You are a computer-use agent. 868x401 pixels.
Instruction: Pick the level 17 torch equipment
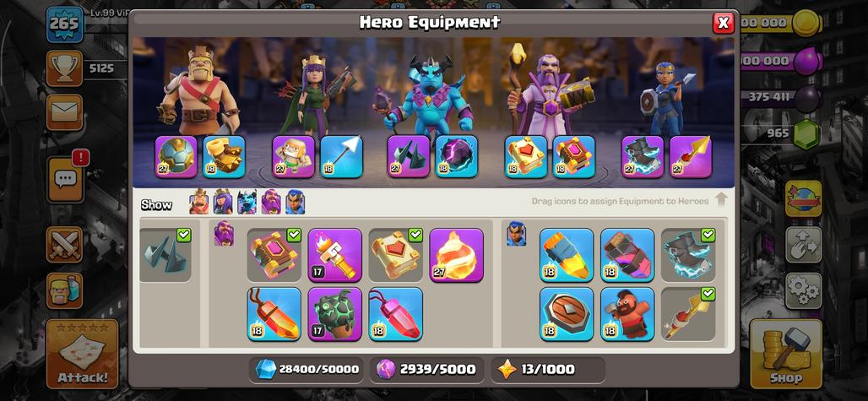pos(335,255)
